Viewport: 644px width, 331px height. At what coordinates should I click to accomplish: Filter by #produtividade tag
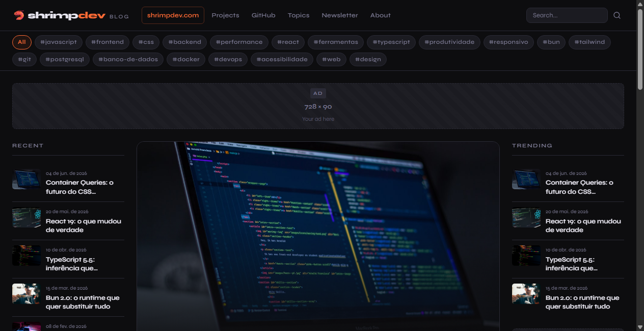(449, 42)
